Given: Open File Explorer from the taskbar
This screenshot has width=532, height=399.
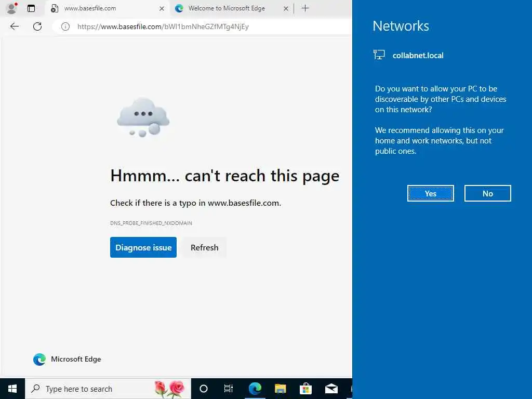Looking at the screenshot, I should click(x=280, y=389).
